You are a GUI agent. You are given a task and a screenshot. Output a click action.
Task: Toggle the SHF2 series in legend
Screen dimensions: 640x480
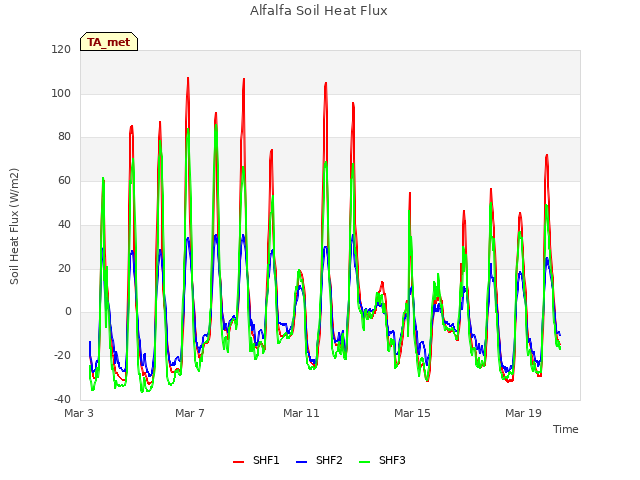[319, 460]
